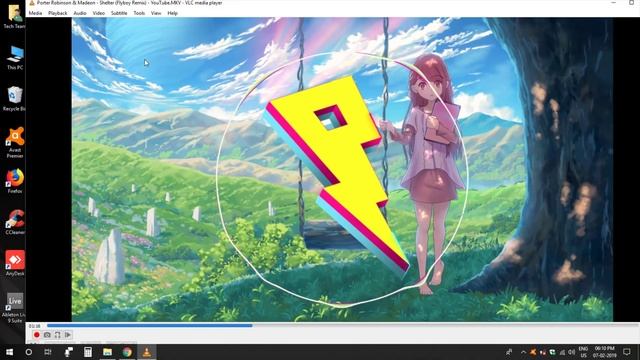Click the taskbar icon next to Task View

click(x=68, y=352)
